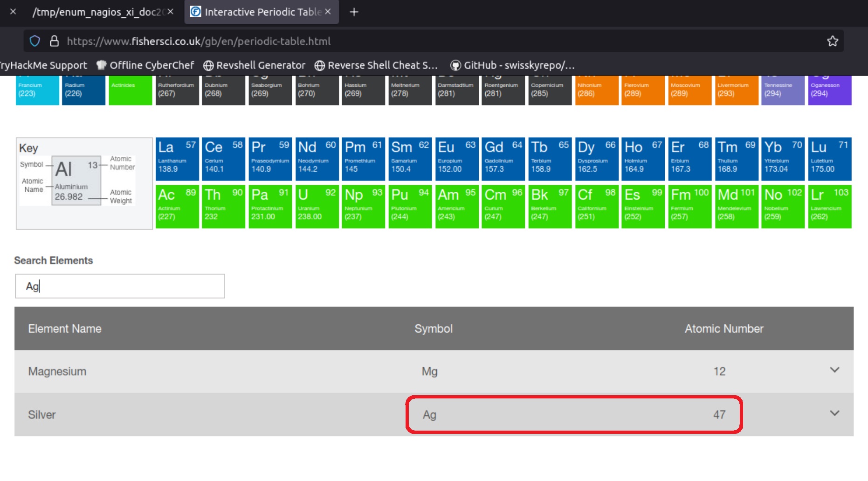Close the Interactive Periodic Table tab
868x481 pixels.
coord(328,12)
